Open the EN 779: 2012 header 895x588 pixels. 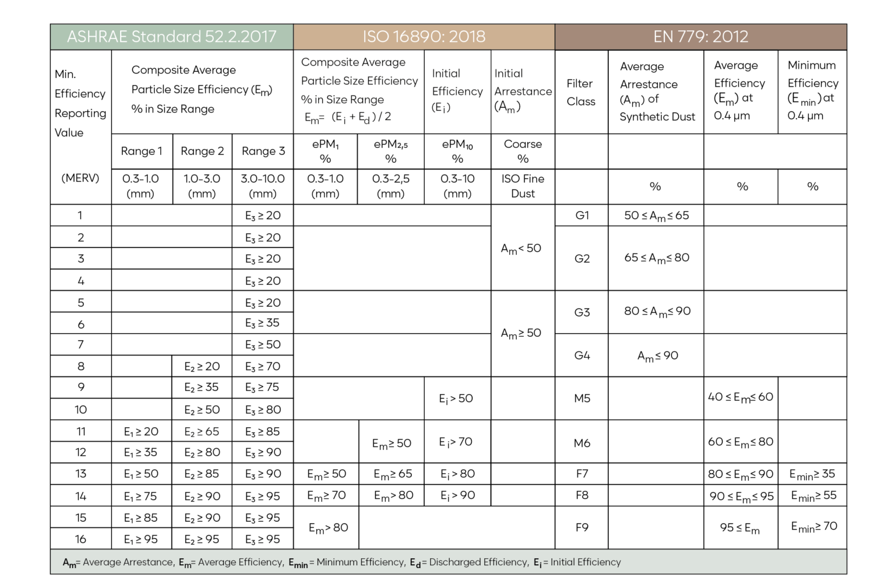point(700,37)
